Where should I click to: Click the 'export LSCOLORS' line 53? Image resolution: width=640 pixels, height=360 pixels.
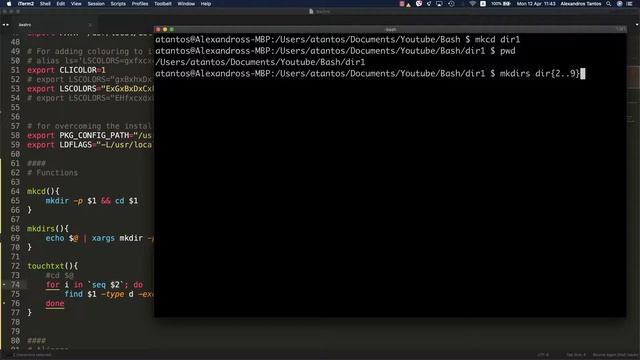pos(90,89)
